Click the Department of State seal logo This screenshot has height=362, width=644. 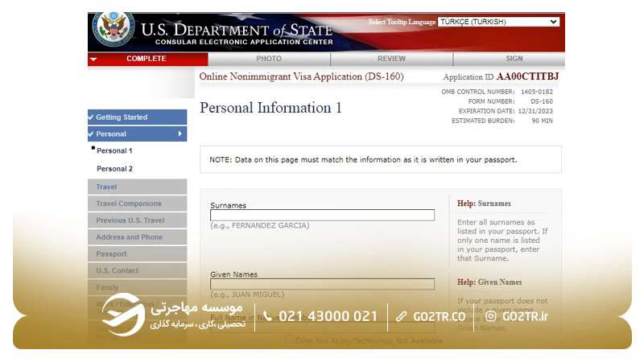pyautogui.click(x=114, y=28)
